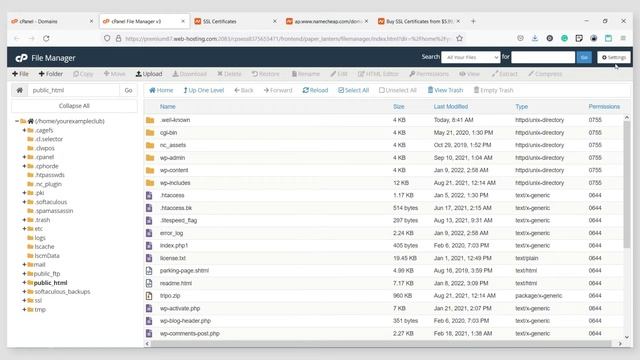Sort files by Name column
Screen dimensions: 640x360
pyautogui.click(x=167, y=107)
